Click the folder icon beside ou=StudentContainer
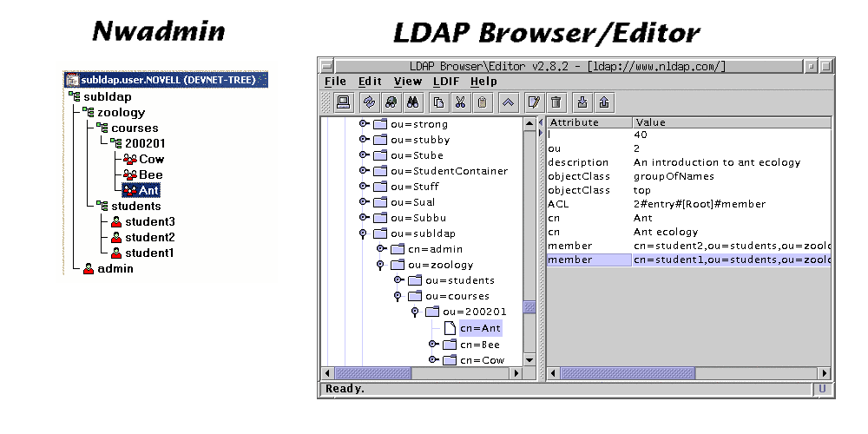868x434 pixels. tap(380, 171)
